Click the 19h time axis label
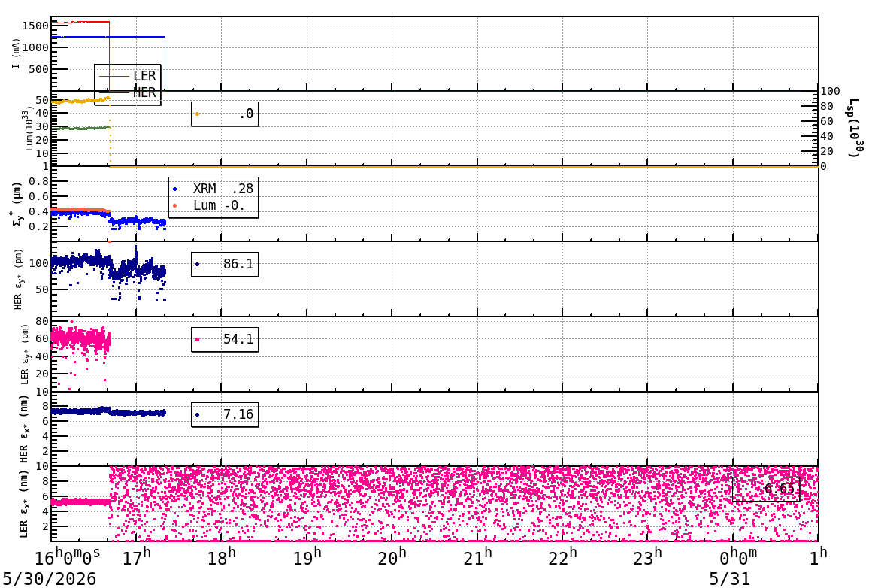This screenshot has width=872, height=588. [307, 557]
